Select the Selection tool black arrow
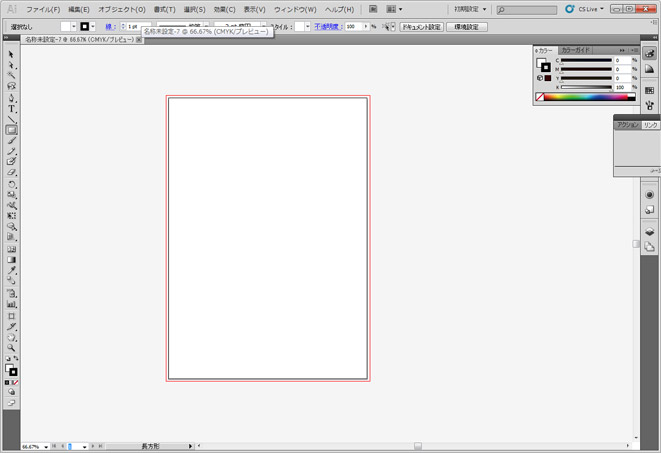Screen dimensions: 661x453 click(x=11, y=54)
